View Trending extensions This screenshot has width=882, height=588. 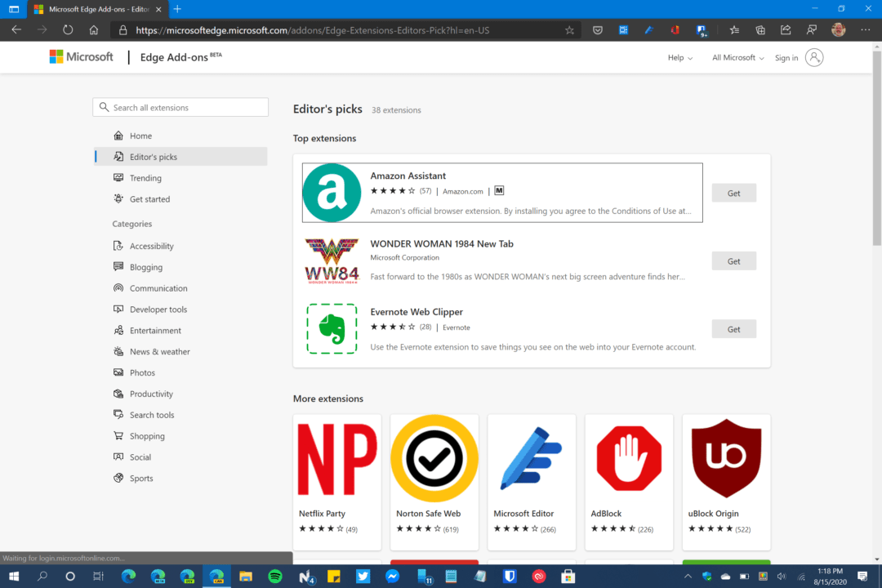[145, 177]
